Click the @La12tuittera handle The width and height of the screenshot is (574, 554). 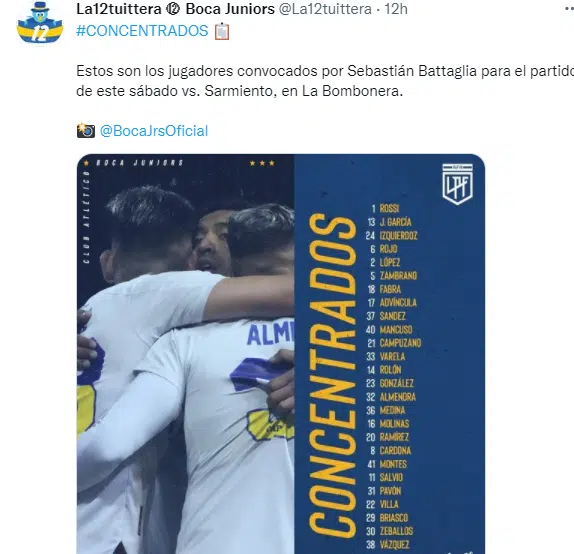click(325, 9)
